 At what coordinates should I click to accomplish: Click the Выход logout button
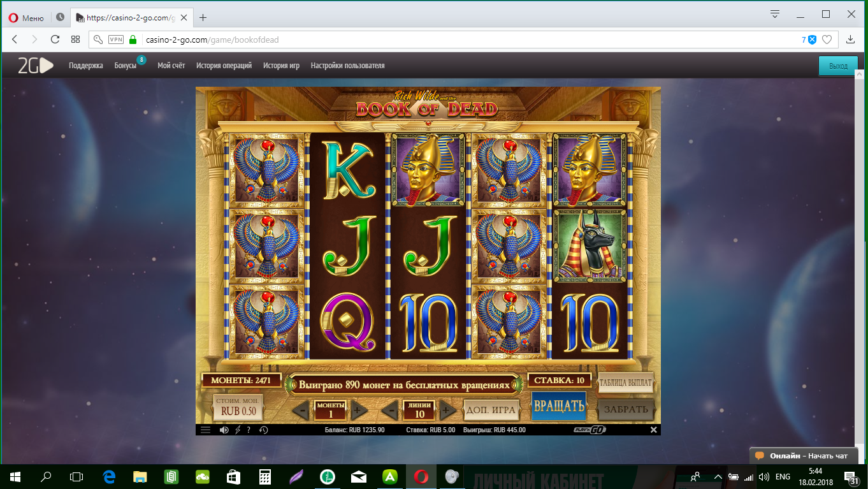(838, 66)
